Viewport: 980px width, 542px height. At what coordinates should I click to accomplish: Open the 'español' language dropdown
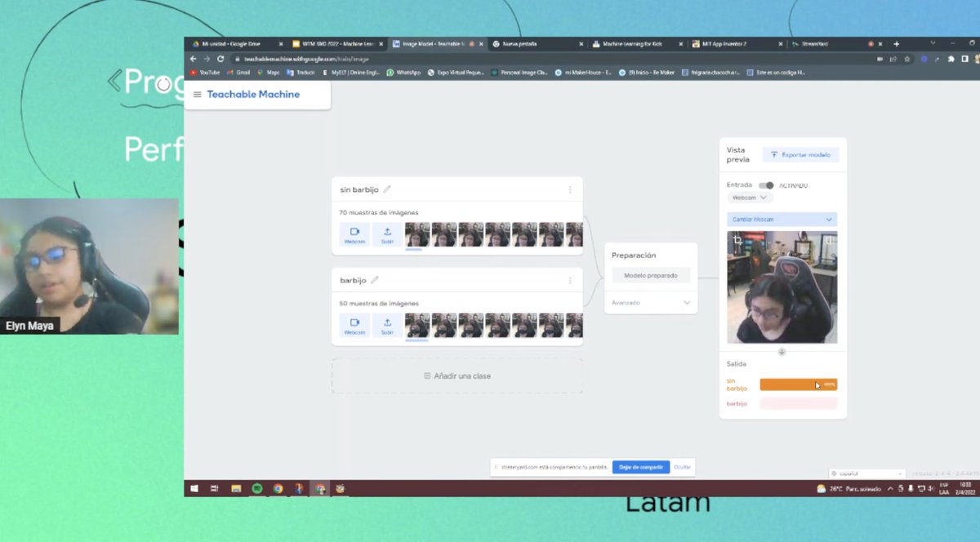click(866, 473)
